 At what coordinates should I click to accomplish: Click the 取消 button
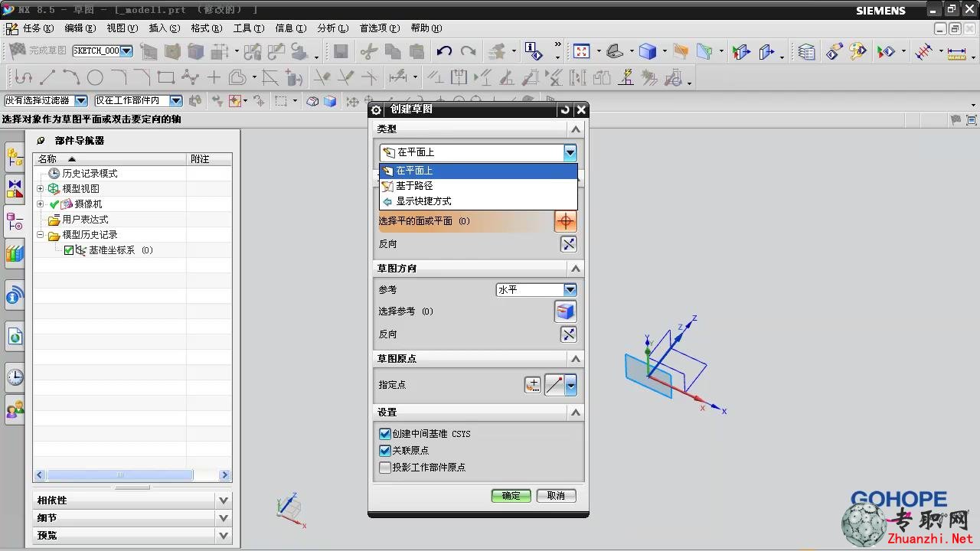coord(556,496)
